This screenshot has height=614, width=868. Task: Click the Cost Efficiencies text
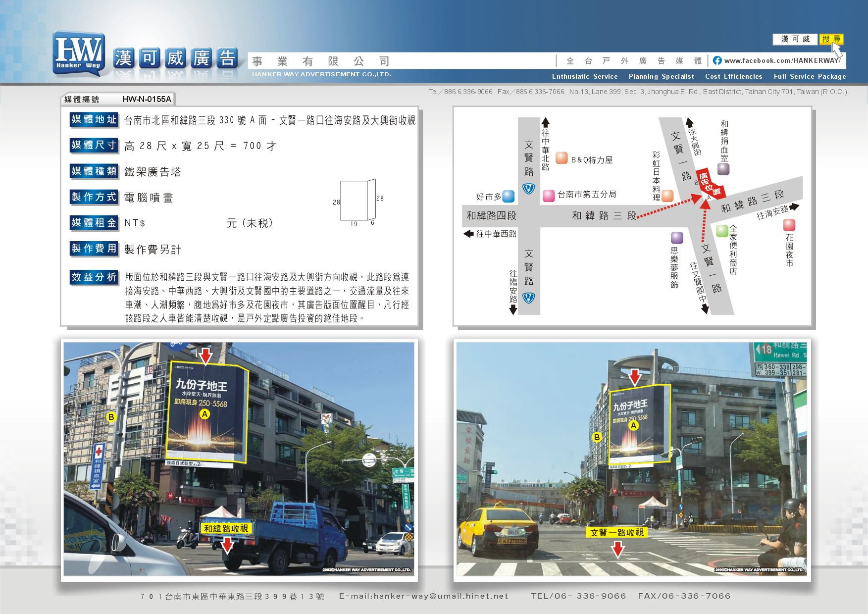733,76
